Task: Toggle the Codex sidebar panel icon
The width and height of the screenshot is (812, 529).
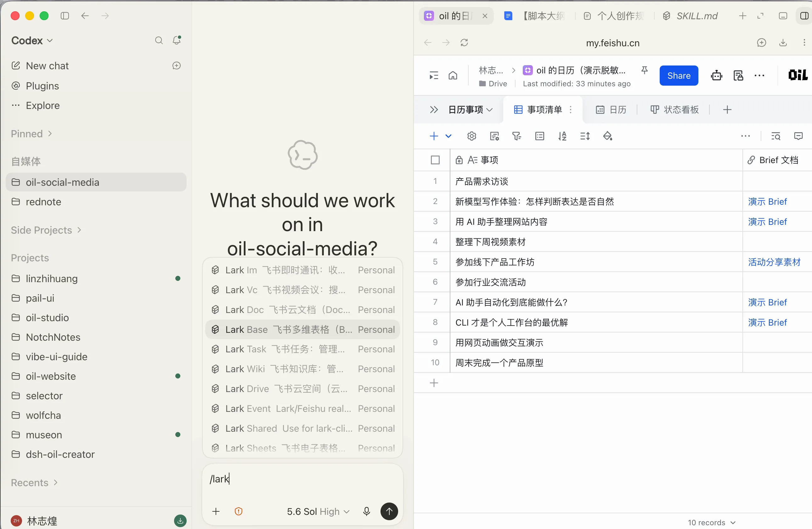Action: [65, 16]
